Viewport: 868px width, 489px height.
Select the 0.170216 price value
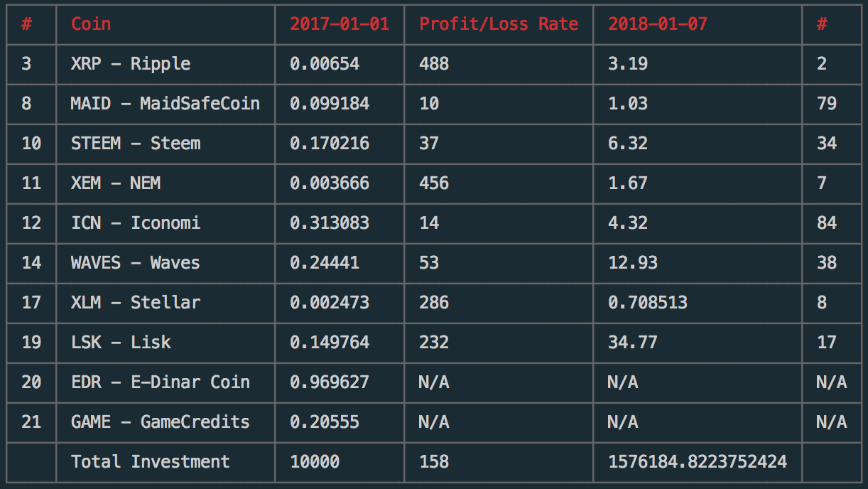330,144
